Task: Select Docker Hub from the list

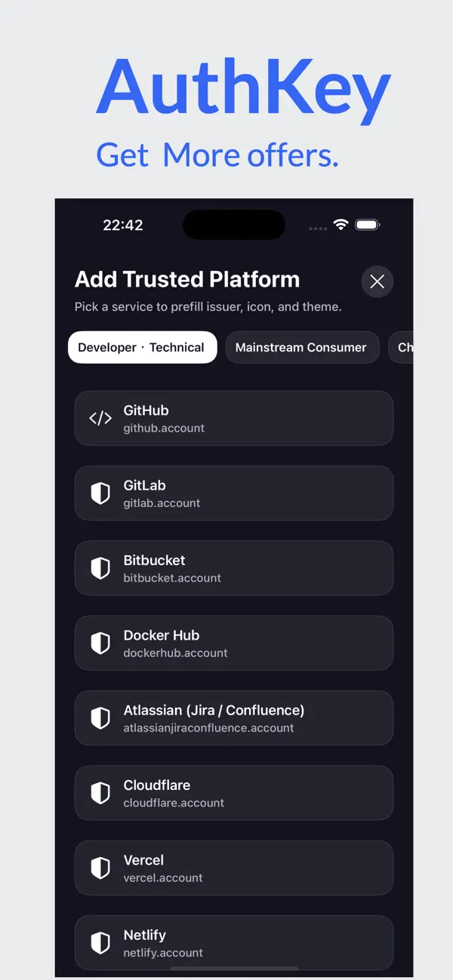Action: pos(234,643)
